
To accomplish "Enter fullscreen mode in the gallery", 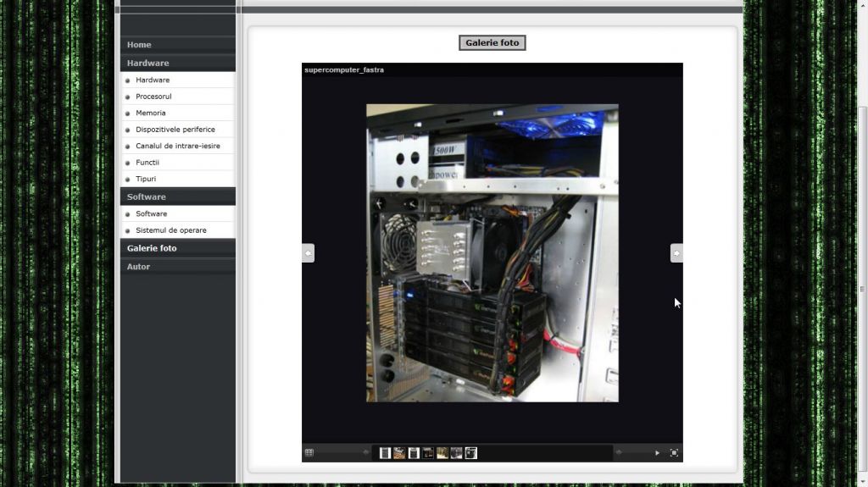I will click(x=674, y=453).
